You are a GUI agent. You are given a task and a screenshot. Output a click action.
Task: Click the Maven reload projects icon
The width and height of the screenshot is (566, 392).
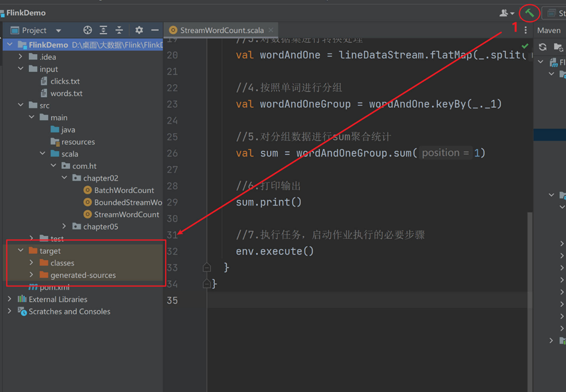click(542, 47)
